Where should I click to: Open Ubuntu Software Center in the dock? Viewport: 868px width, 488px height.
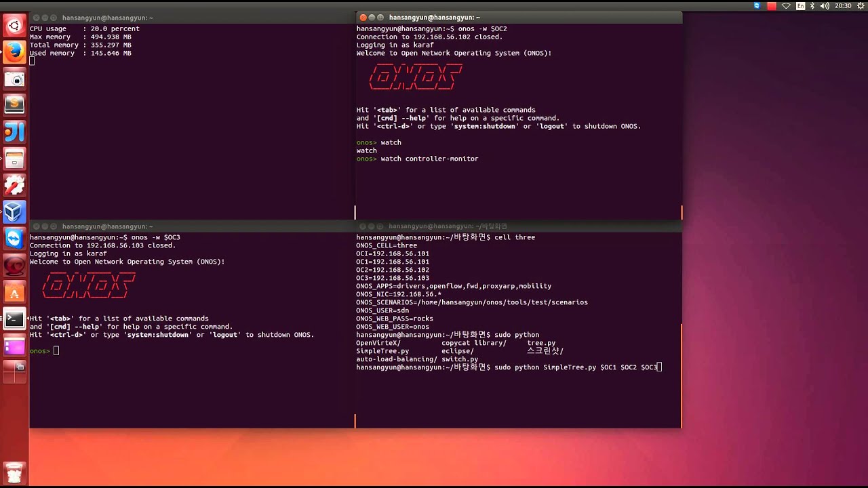click(x=14, y=292)
